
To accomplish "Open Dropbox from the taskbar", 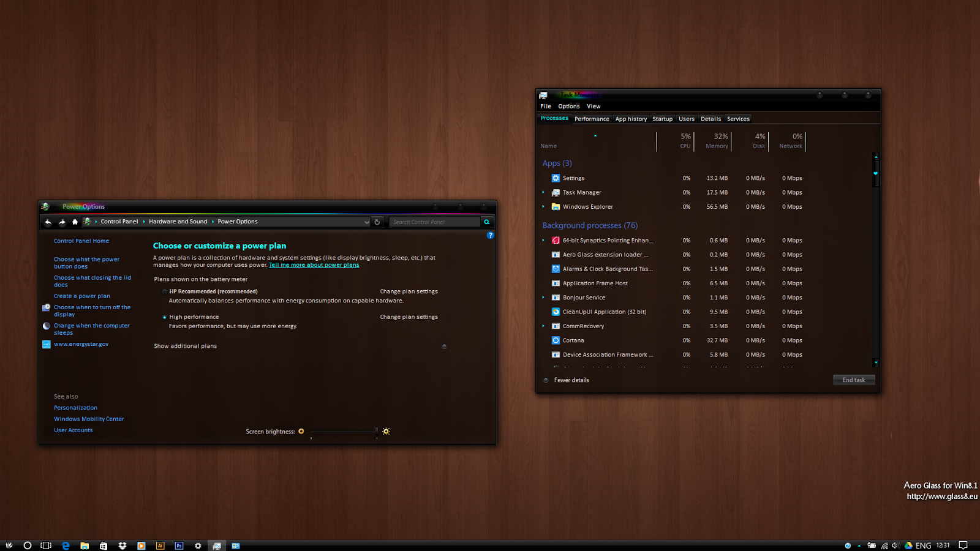I will 123,545.
